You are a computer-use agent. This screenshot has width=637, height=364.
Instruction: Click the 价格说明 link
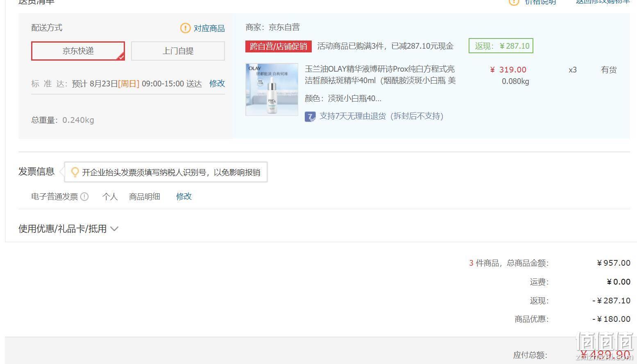(540, 2)
